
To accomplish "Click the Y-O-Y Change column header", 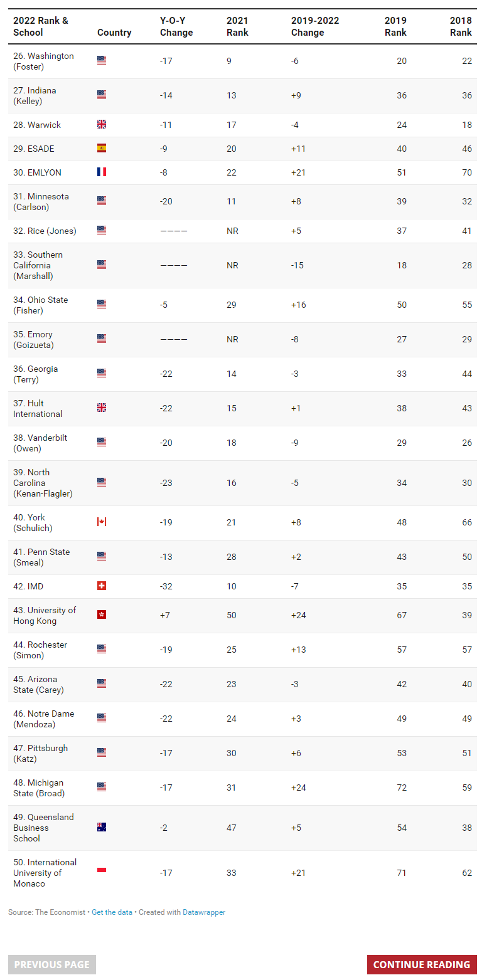I will click(176, 26).
